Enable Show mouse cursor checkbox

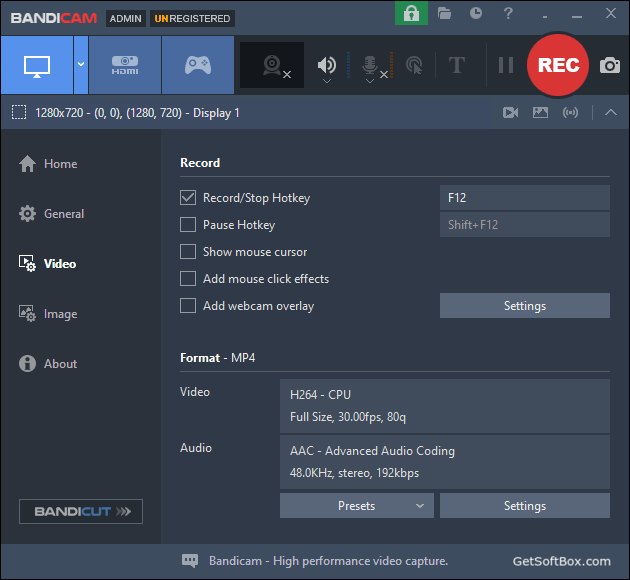click(188, 252)
